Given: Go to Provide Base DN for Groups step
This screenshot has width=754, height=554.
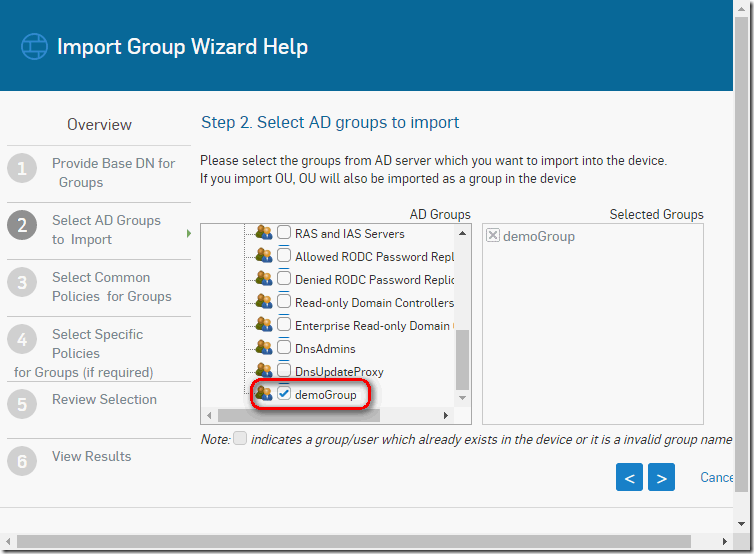Looking at the screenshot, I should pos(113,173).
